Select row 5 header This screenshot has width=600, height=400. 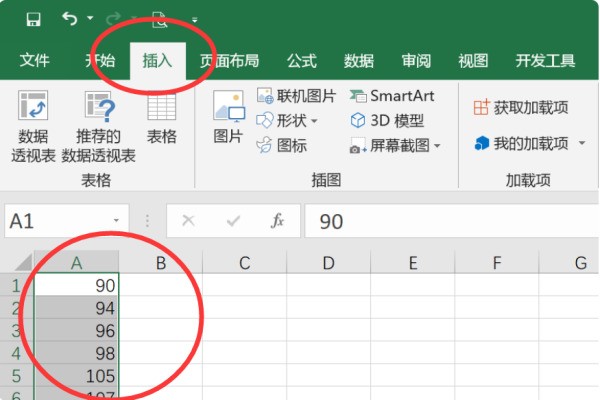coord(17,376)
